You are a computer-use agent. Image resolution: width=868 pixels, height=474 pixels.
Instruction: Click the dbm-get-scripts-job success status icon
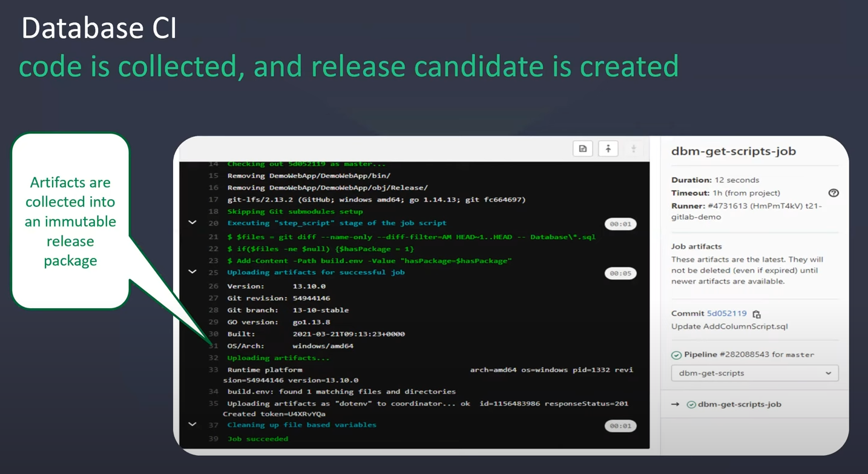691,404
